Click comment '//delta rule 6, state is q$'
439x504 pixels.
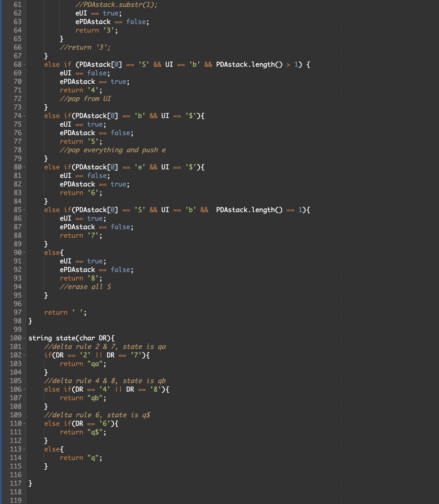pos(97,415)
